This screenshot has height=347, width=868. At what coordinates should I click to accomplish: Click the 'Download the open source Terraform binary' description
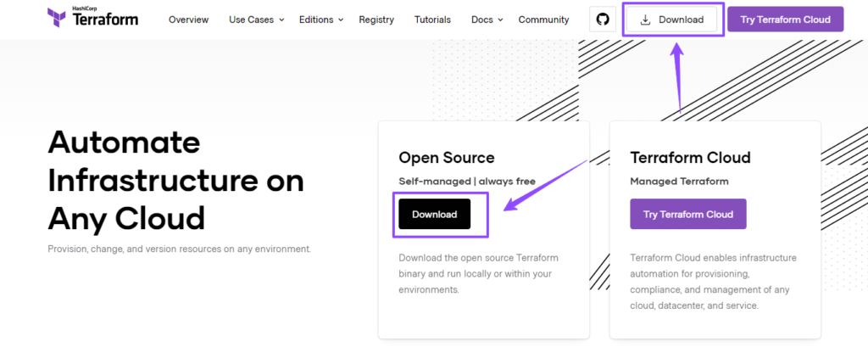479,274
